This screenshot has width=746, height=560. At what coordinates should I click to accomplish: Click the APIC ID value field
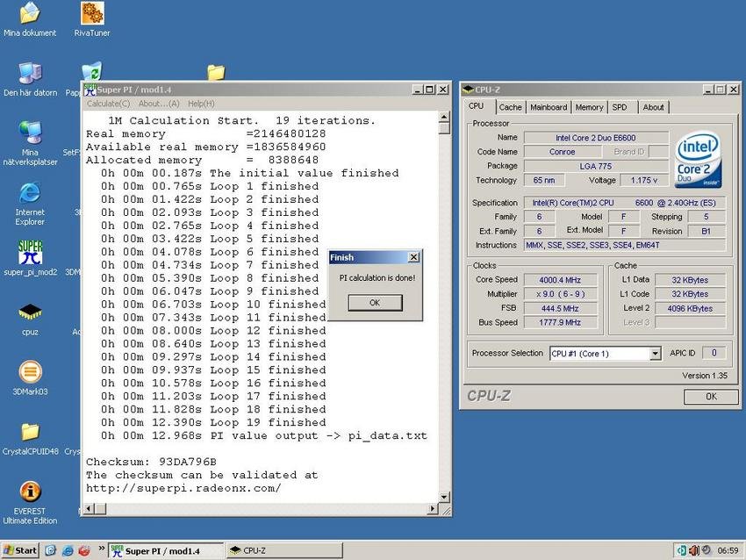(714, 353)
